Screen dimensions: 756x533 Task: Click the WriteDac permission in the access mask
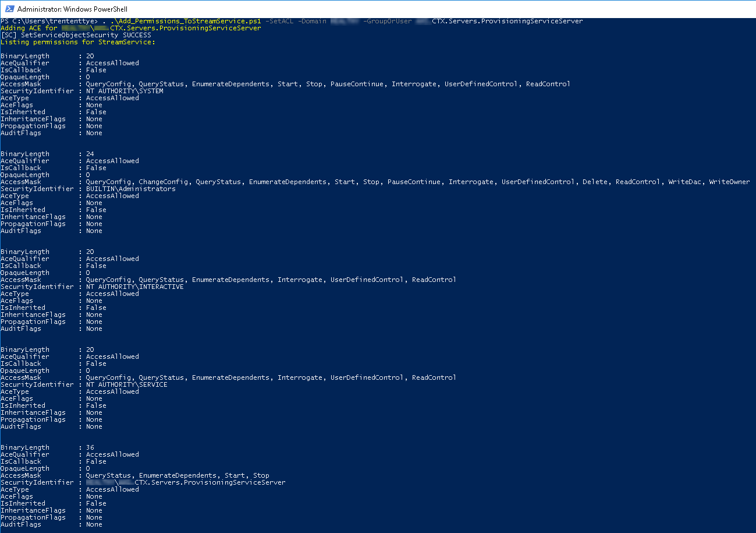[x=684, y=182]
